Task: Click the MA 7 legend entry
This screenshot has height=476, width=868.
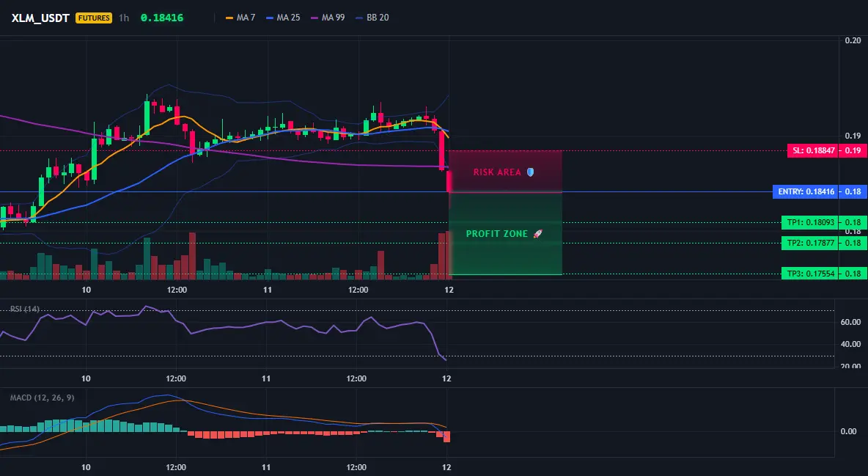Action: (x=240, y=18)
